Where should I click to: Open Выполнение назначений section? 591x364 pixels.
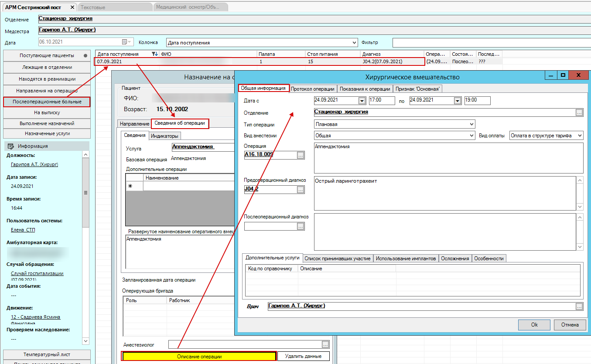(x=47, y=123)
